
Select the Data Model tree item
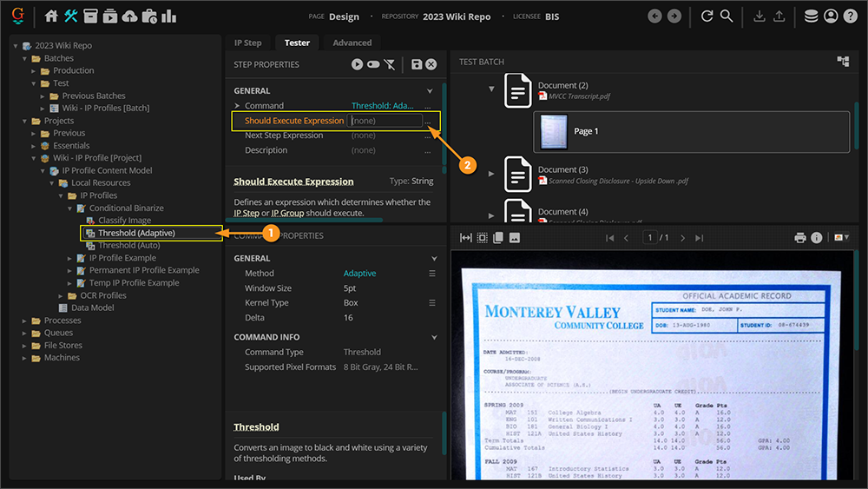93,308
